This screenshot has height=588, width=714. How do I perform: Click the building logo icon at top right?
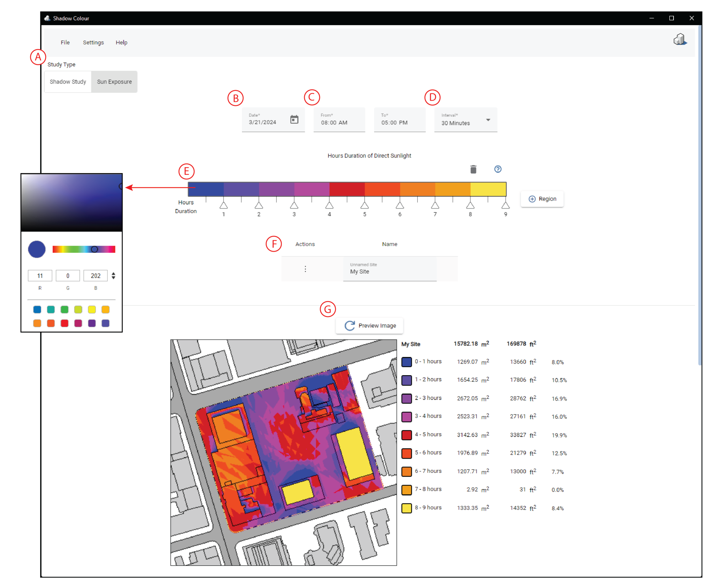679,39
